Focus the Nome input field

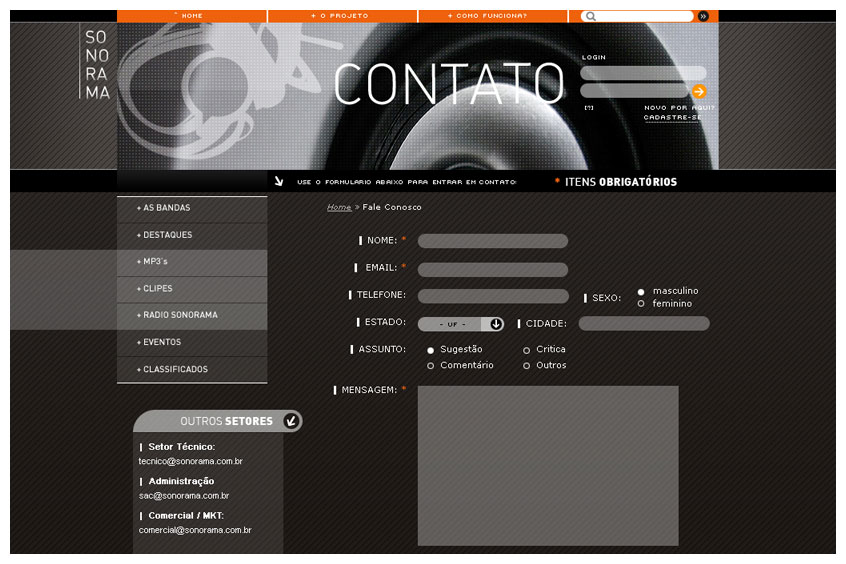tap(493, 241)
